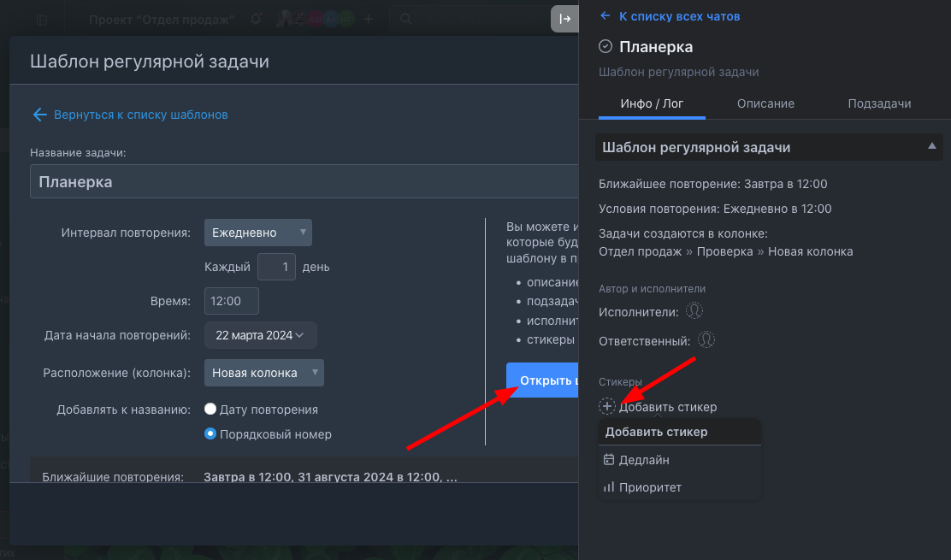This screenshot has height=560, width=951.
Task: Switch to the Подзадачи tab
Action: click(x=879, y=103)
